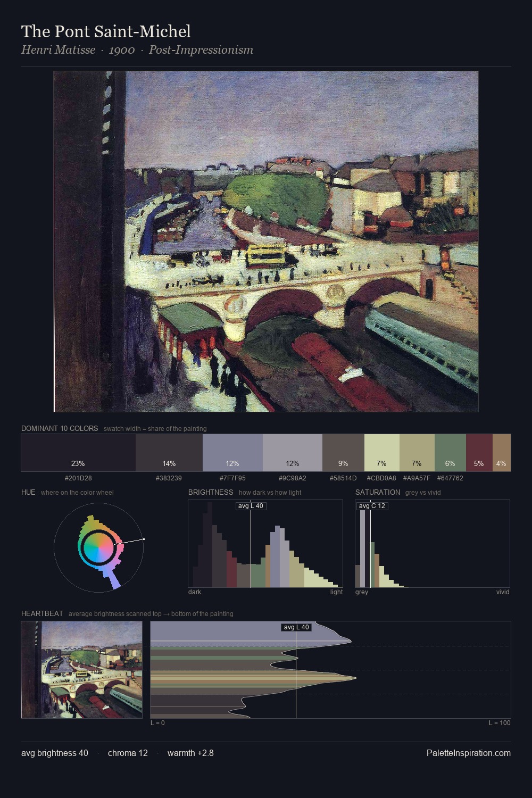Click the 'light' axis label

tap(337, 592)
